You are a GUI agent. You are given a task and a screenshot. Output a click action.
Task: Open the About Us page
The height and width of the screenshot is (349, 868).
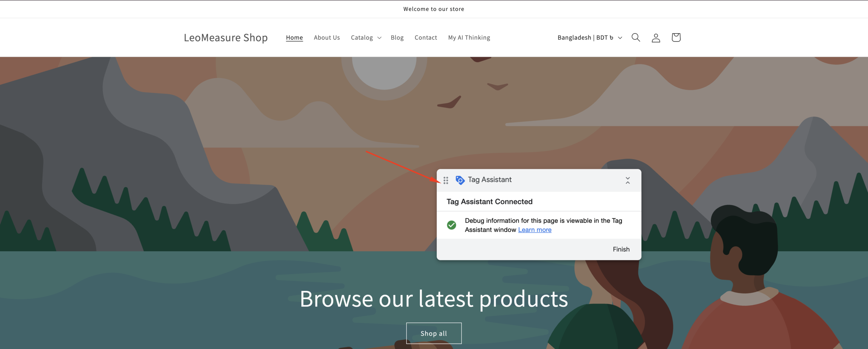coord(327,38)
